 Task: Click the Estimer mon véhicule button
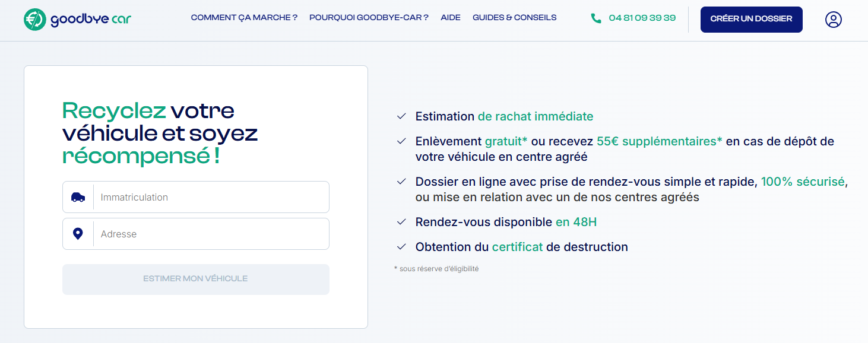(x=196, y=279)
